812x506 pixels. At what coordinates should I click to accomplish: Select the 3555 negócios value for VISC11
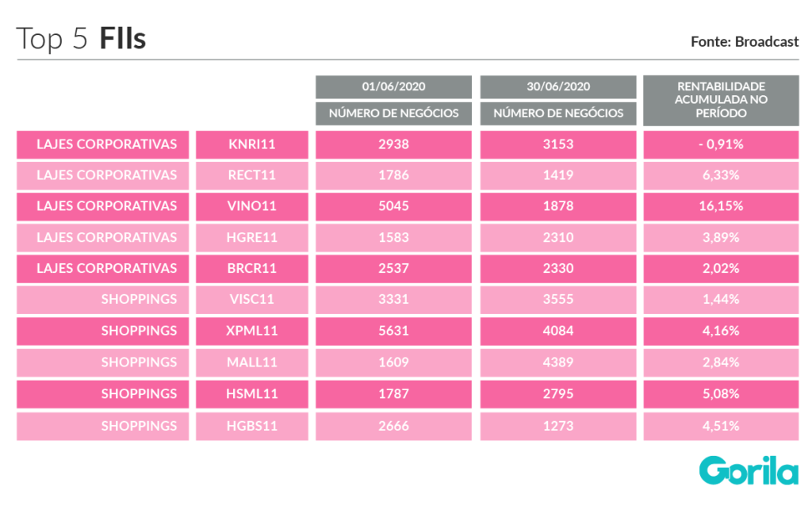(558, 299)
